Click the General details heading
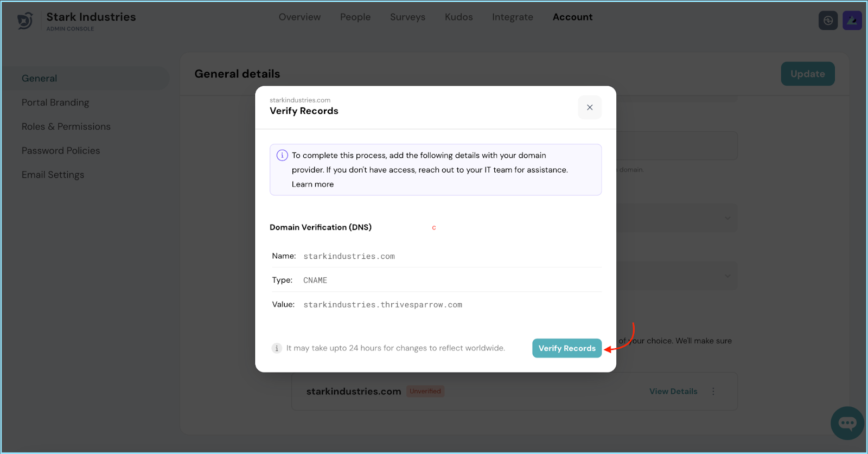 pyautogui.click(x=237, y=74)
